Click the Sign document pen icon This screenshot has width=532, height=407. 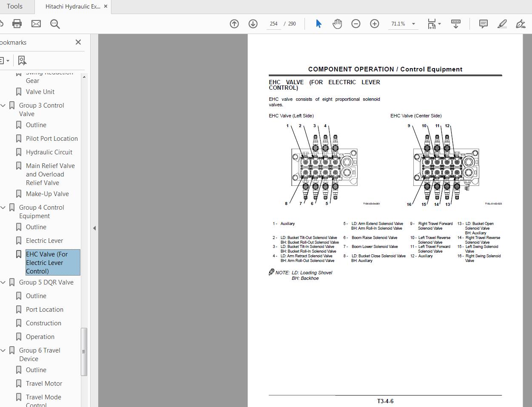(x=521, y=24)
